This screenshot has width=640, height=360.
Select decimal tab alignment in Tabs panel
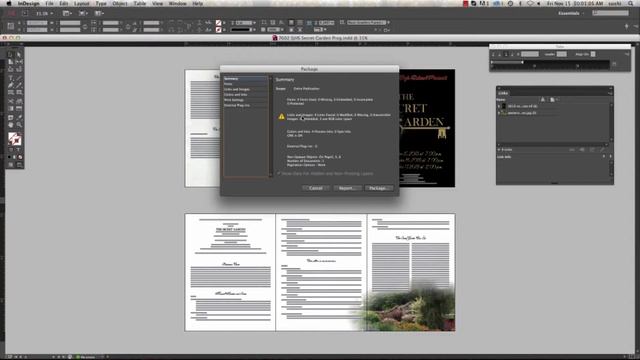tap(513, 54)
